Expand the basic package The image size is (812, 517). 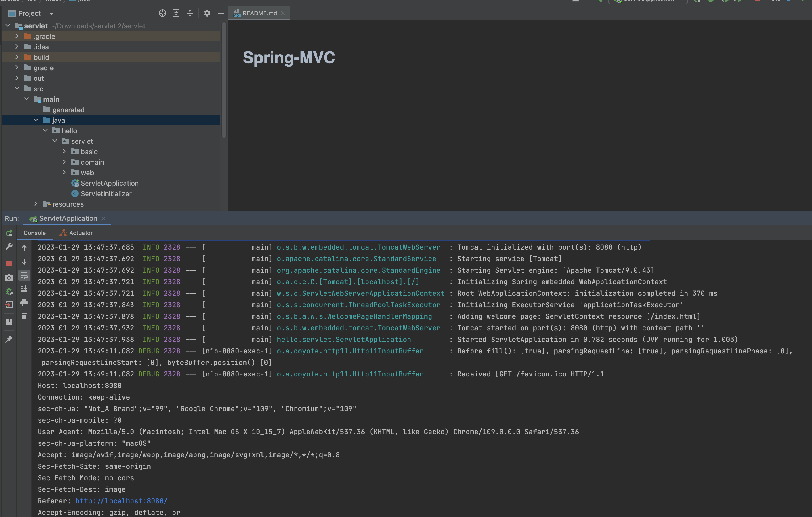[64, 151]
